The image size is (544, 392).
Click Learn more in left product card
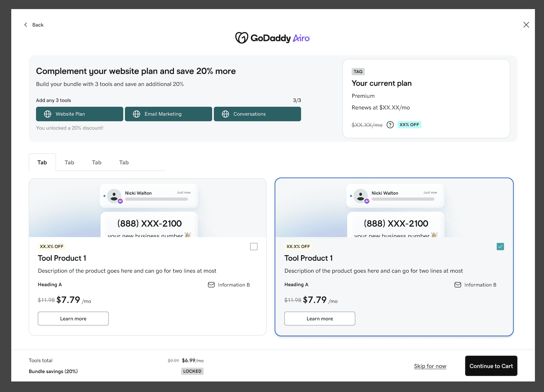tap(73, 319)
